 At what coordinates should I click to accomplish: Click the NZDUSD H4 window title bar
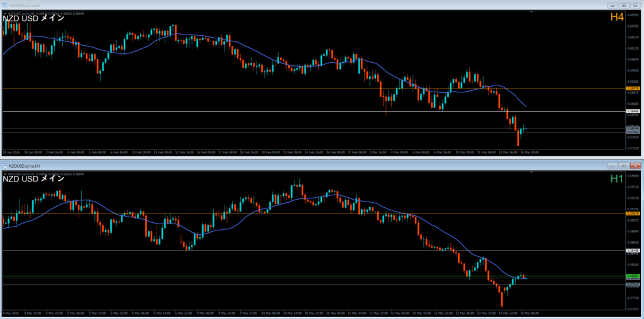(x=252, y=5)
